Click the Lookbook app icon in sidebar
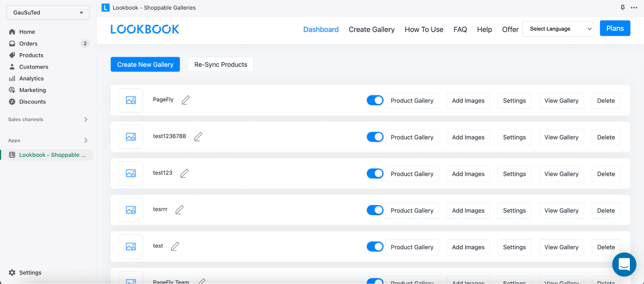644x284 pixels. (12, 155)
